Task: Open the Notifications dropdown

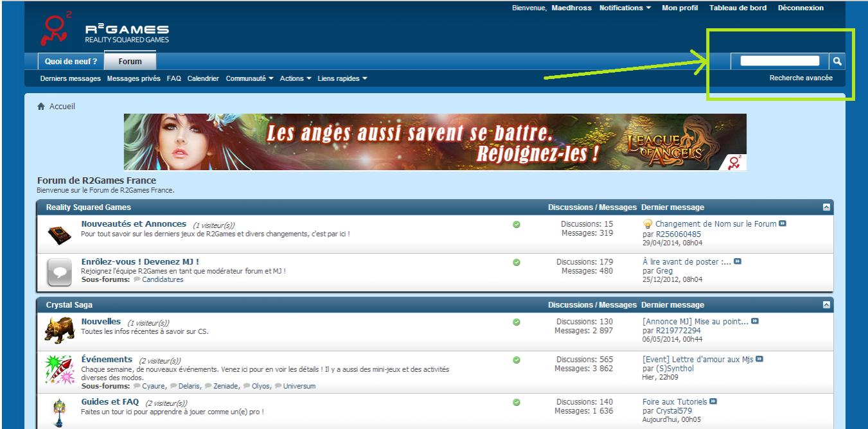Action: (x=624, y=8)
